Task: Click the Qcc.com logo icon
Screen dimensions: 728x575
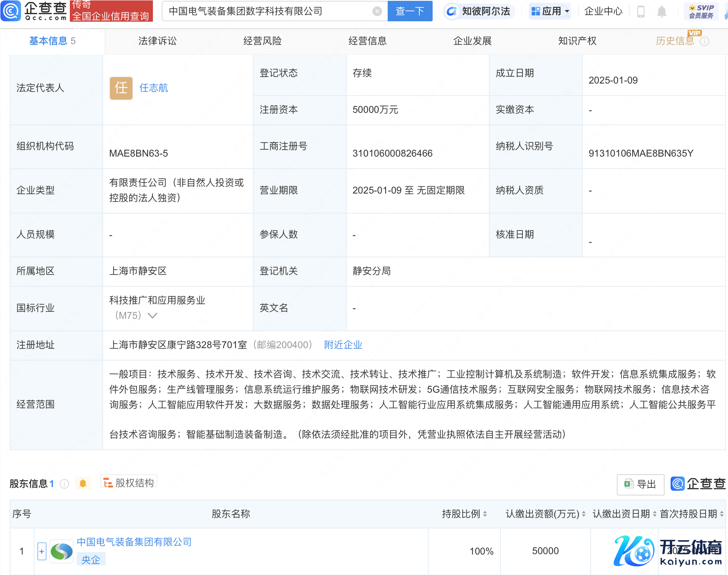Action: click(11, 11)
